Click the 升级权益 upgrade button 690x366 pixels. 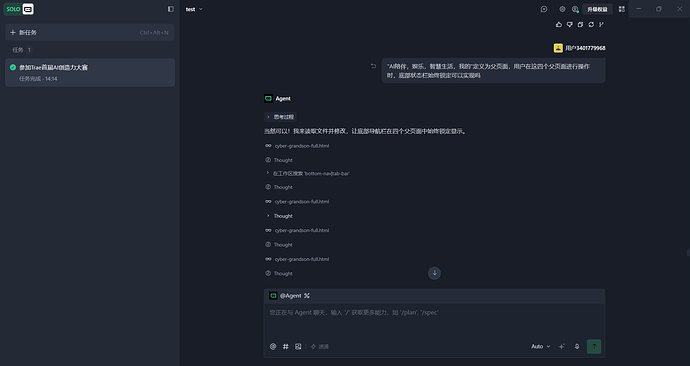tap(597, 9)
